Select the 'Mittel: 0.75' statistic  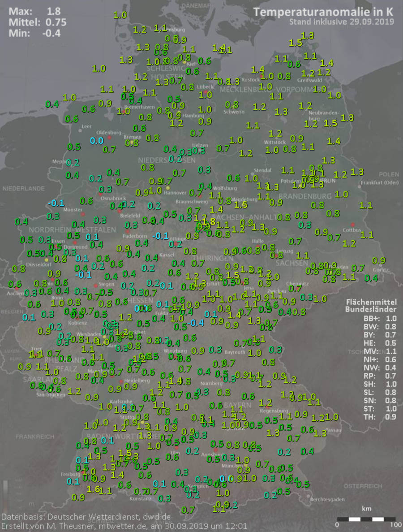37,22
